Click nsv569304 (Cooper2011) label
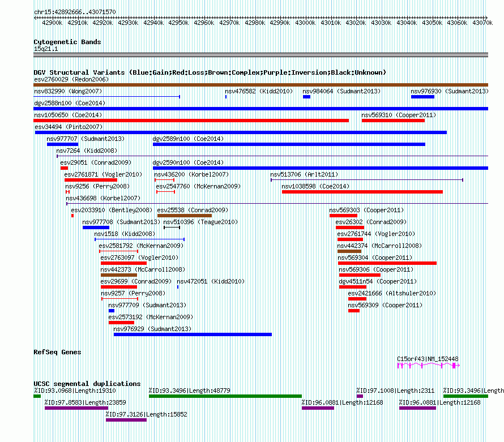Viewport: 504px width, 442px height. pyautogui.click(x=375, y=258)
